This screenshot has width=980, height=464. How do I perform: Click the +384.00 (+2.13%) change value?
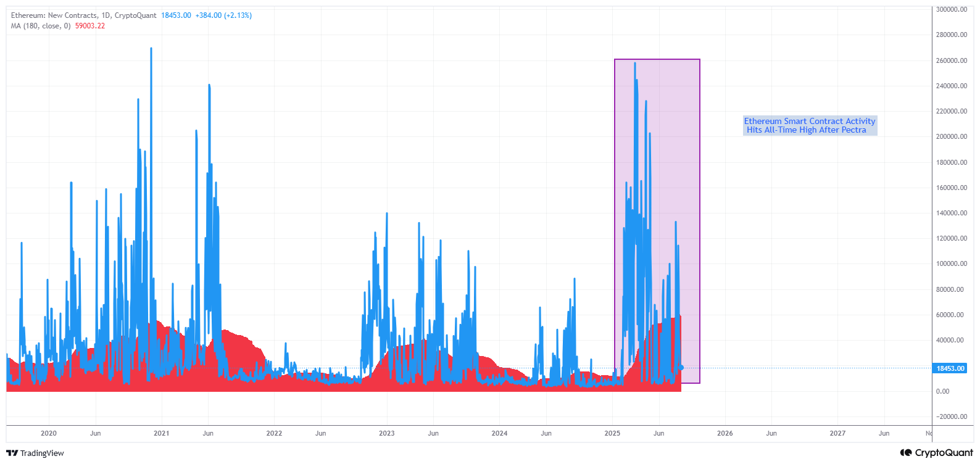(x=223, y=15)
